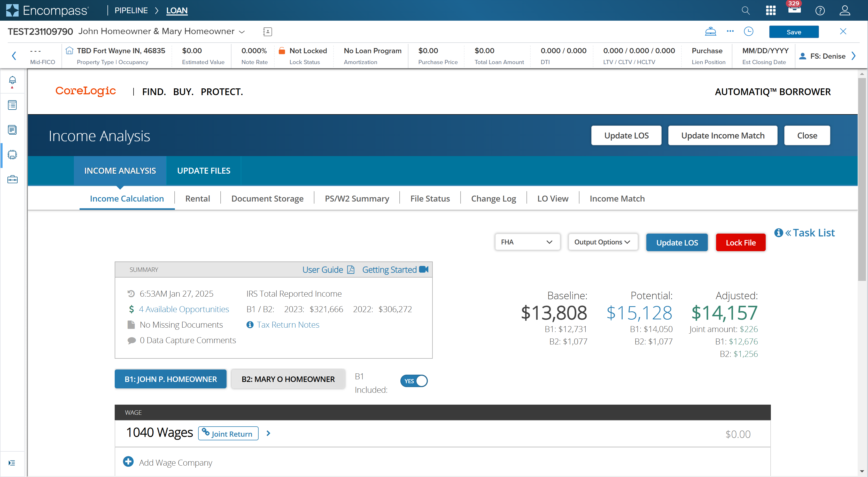Click the vertical scrollbar thumb

(x=862, y=179)
